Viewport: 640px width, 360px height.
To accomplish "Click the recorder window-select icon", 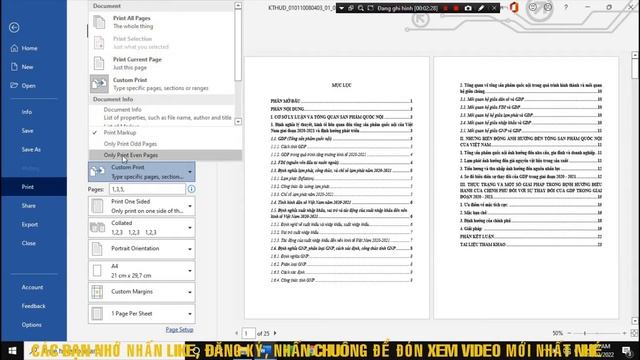I will 351,8.
